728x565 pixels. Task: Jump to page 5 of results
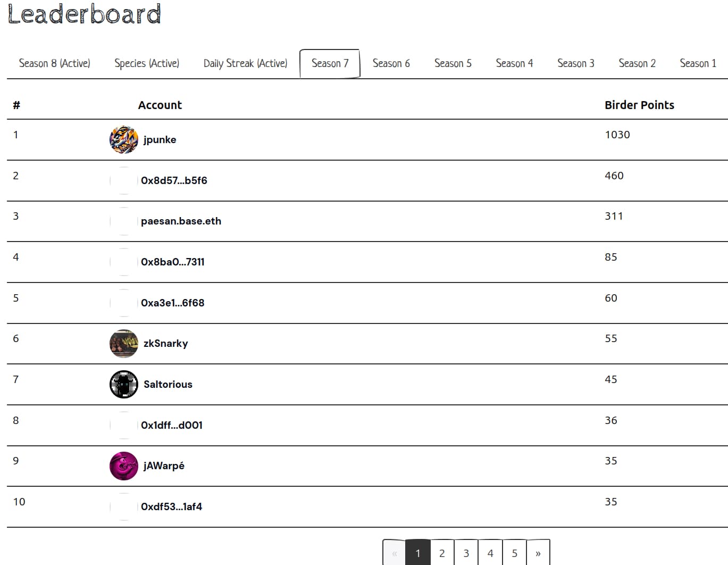[514, 553]
